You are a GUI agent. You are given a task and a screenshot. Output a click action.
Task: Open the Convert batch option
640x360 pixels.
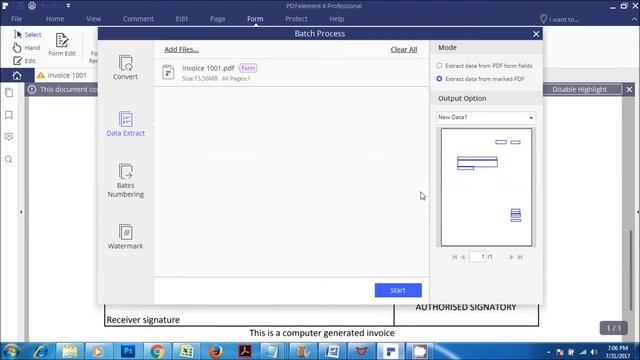[x=125, y=67]
